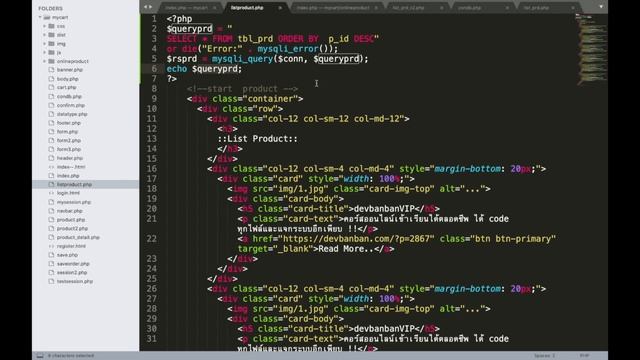Expand the dist folder

[44, 35]
